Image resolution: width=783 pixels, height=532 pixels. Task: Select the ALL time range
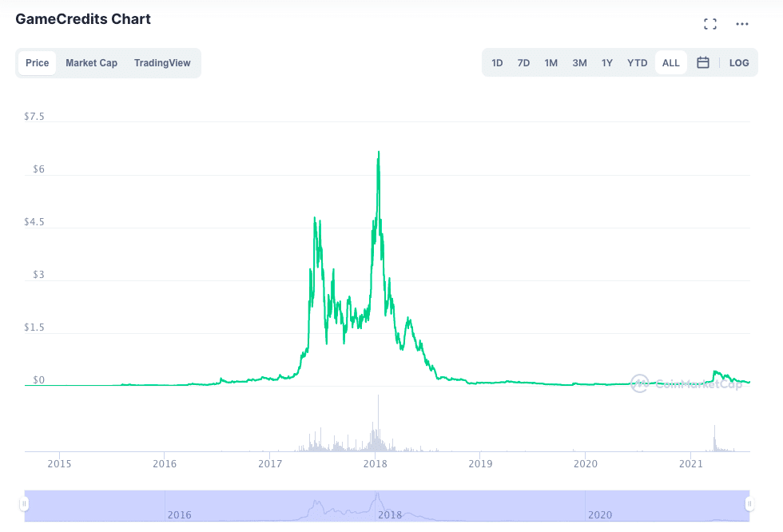tap(670, 63)
